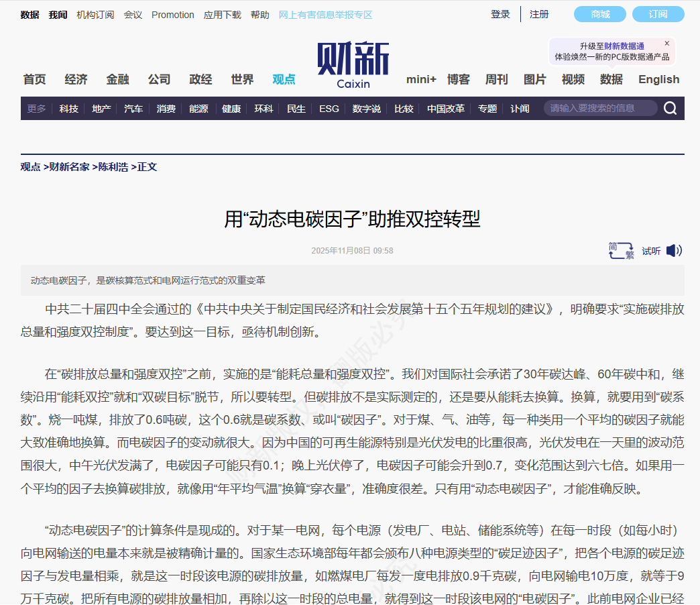Dismiss the 财新数据通 upgrade popup
The width and height of the screenshot is (700, 605).
[666, 42]
